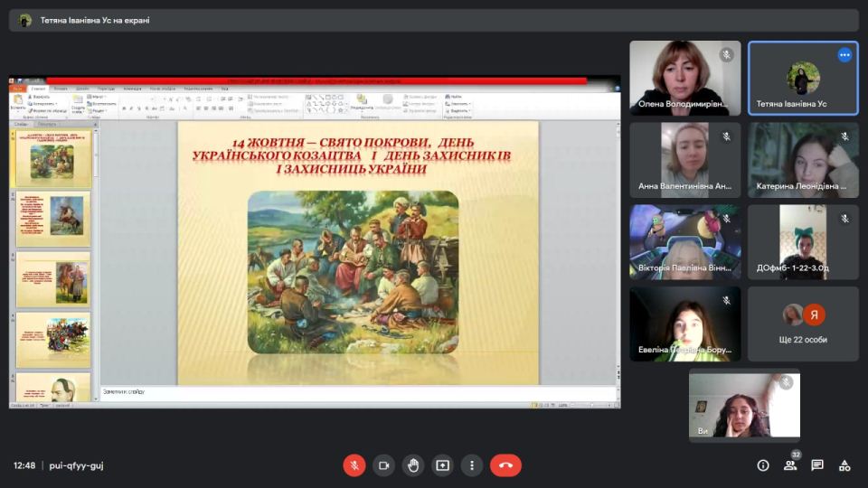
Task: Click the Present now screen-share icon
Action: tap(442, 465)
